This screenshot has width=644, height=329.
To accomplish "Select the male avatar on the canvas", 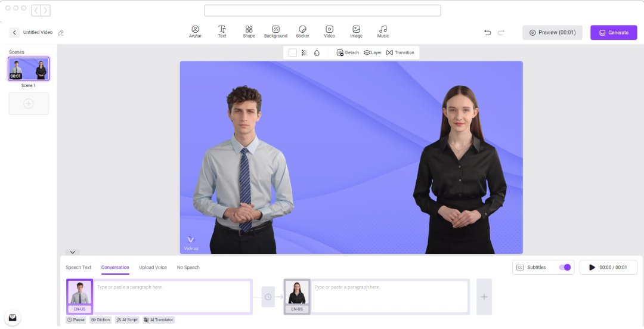I will pyautogui.click(x=244, y=170).
